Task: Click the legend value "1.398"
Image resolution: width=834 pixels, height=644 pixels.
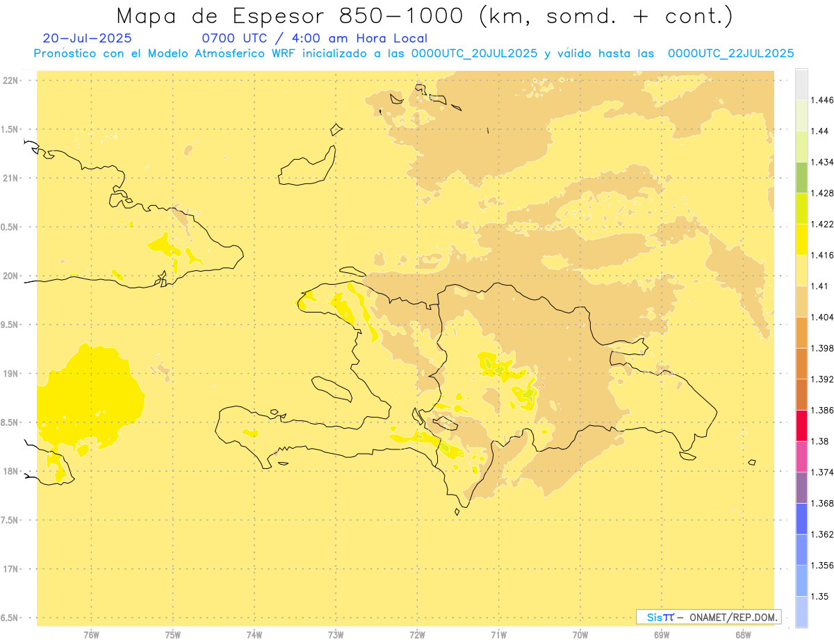Action: (824, 348)
